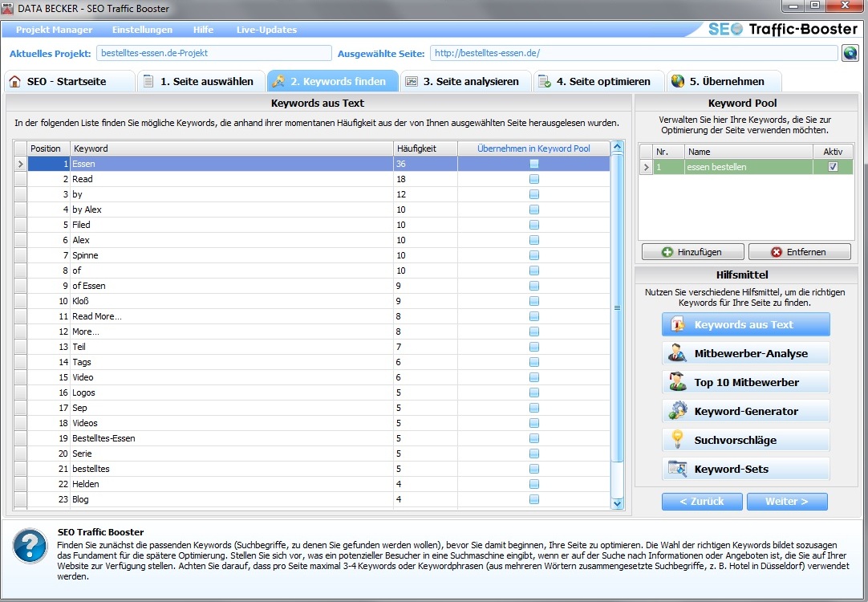The width and height of the screenshot is (868, 602).
Task: Click the chart icon on Seite analysieren tab
Action: pos(412,81)
